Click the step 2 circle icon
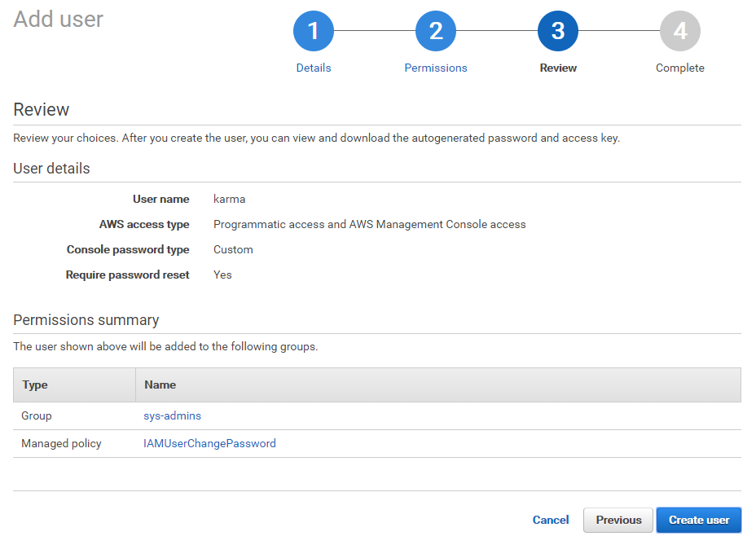Viewport: 756px width, 545px height. pyautogui.click(x=436, y=31)
